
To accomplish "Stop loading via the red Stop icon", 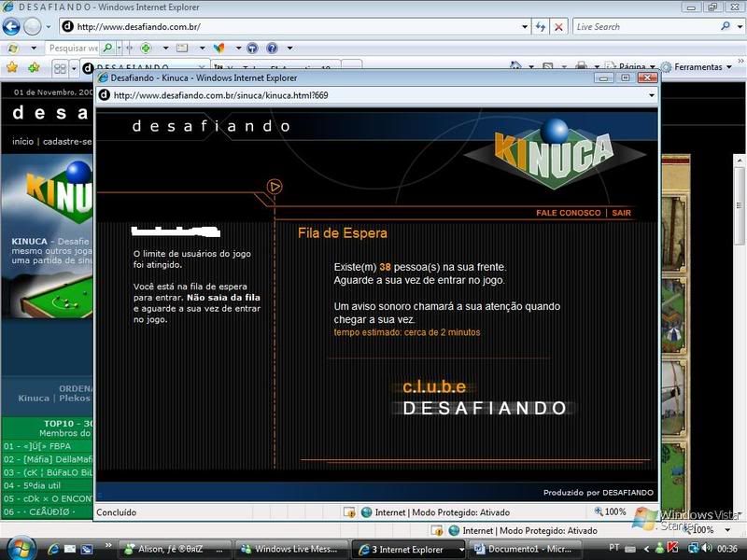I will pos(559,26).
